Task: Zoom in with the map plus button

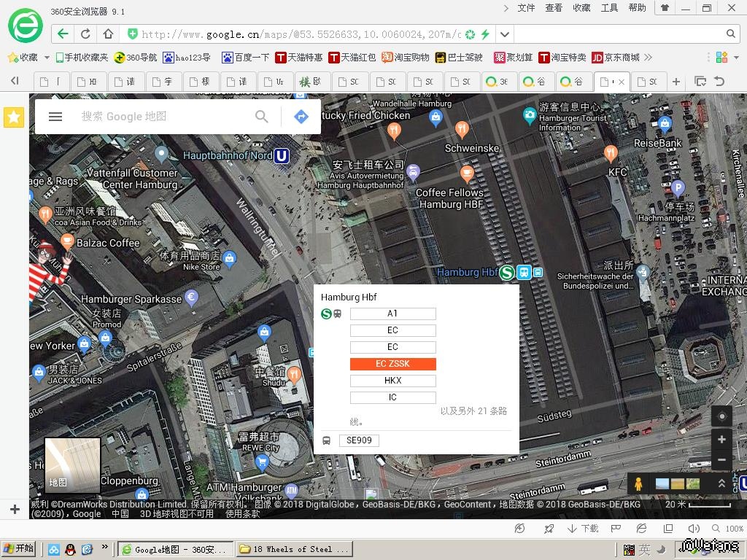Action: (x=721, y=440)
